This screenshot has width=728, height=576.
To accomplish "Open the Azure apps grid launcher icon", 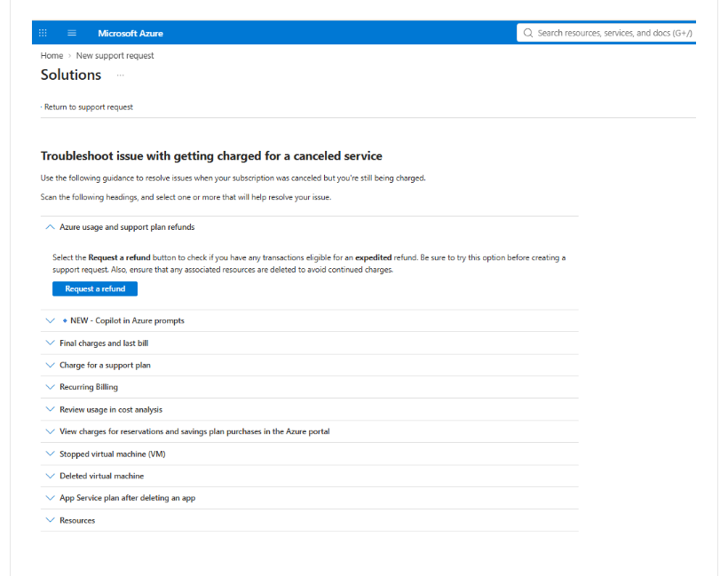I will tap(43, 33).
